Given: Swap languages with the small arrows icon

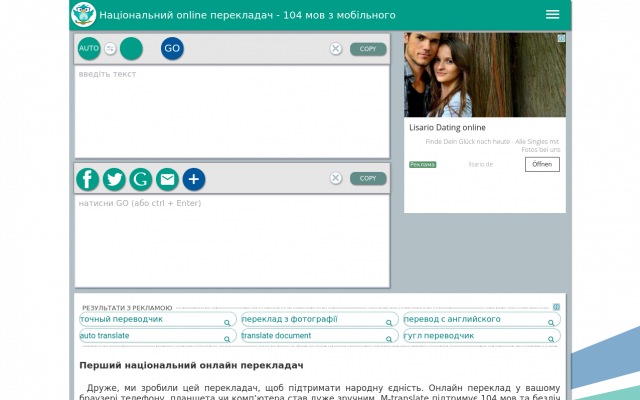Looking at the screenshot, I should click(x=110, y=49).
